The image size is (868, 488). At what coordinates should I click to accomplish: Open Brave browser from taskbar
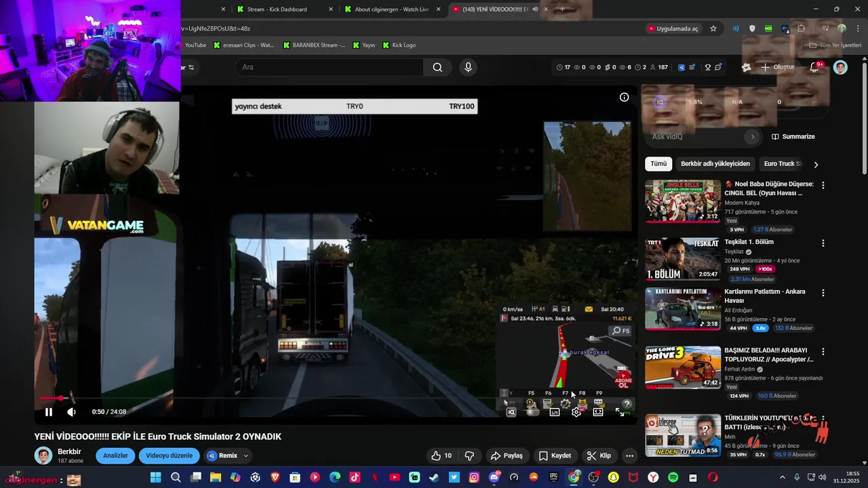(x=275, y=478)
